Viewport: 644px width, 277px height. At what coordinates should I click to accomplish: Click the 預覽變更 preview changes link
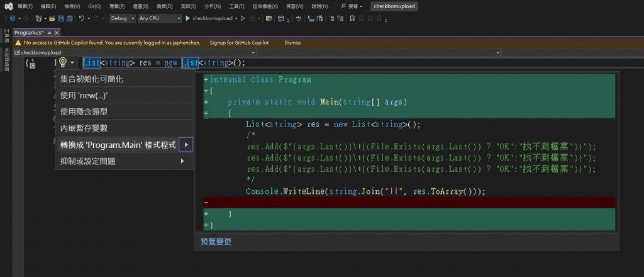coord(216,242)
